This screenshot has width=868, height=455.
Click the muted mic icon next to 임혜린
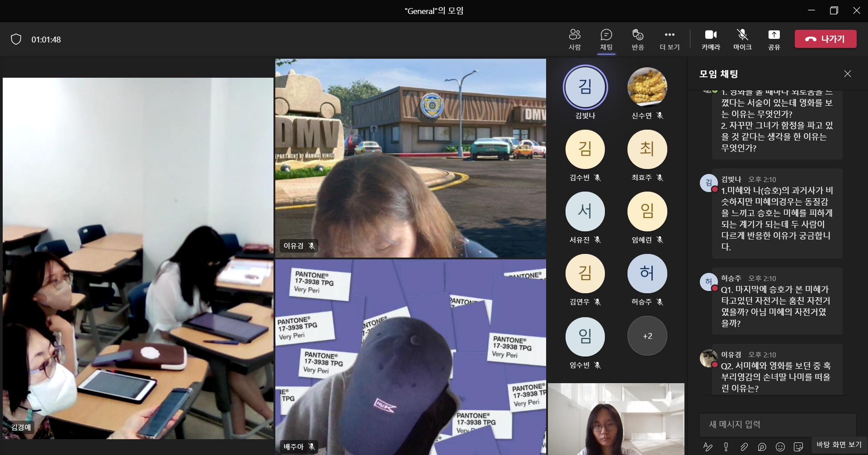(660, 240)
